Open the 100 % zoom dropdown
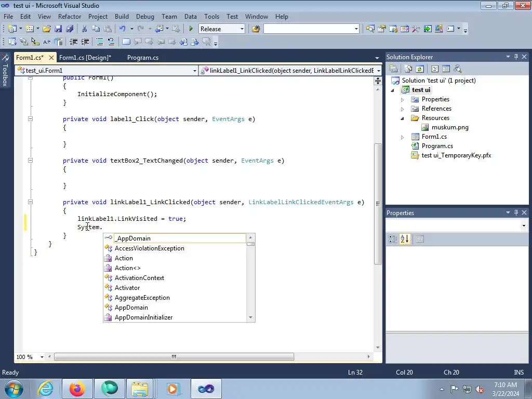 tap(42, 357)
